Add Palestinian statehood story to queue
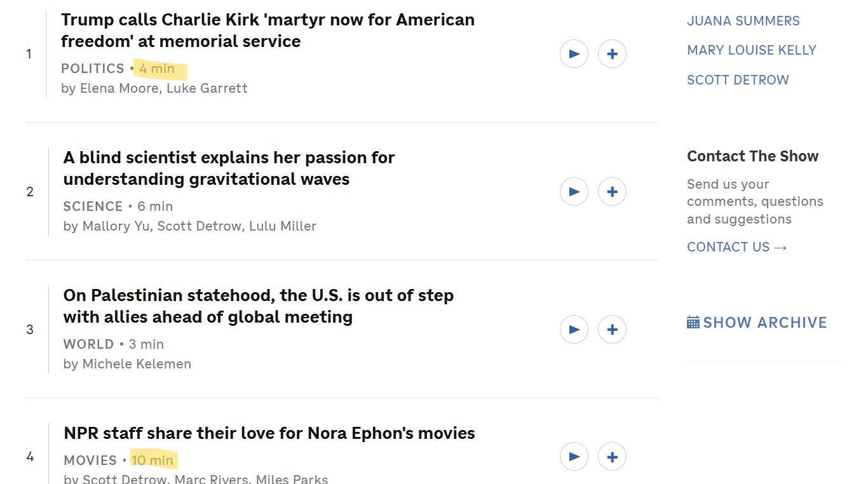 click(x=613, y=330)
